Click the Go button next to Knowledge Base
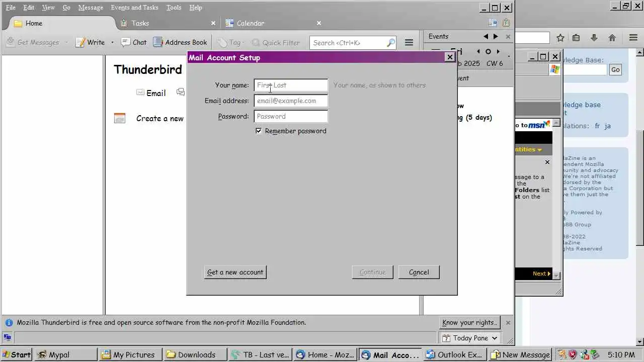The image size is (644, 362). click(615, 70)
